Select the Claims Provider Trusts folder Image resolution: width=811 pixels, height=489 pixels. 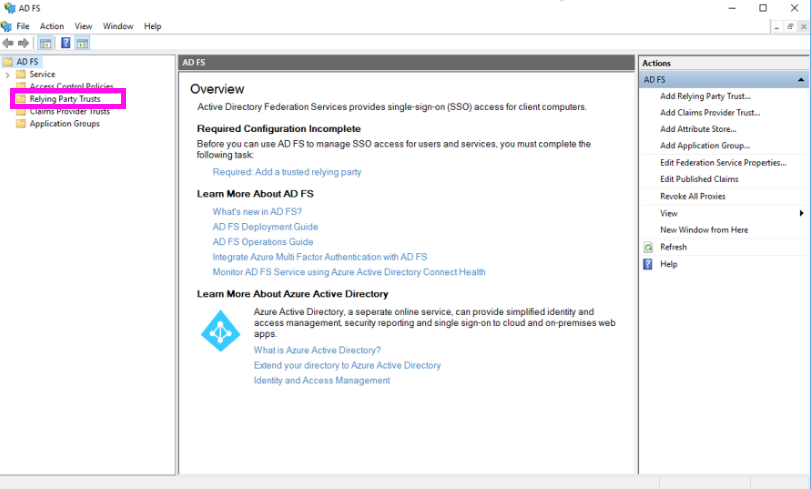click(69, 111)
